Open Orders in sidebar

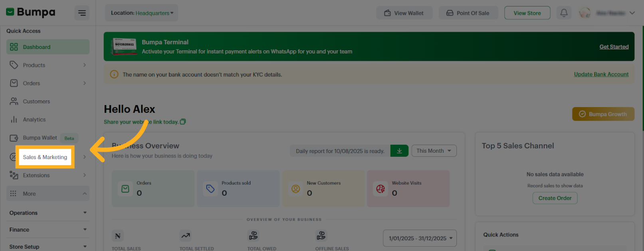coord(48,83)
